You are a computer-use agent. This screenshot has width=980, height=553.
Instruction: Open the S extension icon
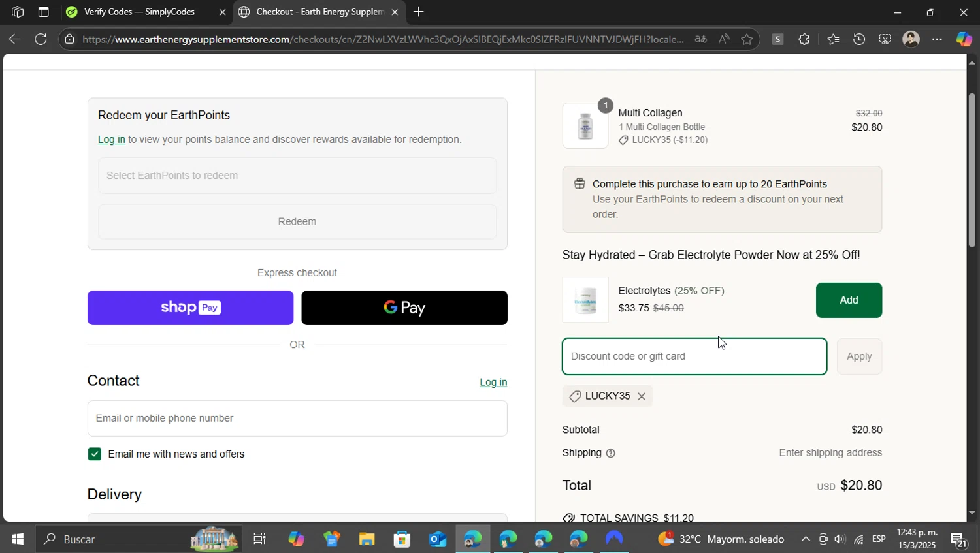(777, 39)
